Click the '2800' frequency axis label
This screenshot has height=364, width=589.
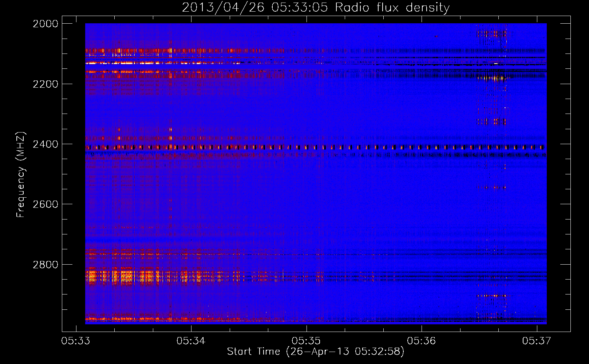(x=46, y=265)
